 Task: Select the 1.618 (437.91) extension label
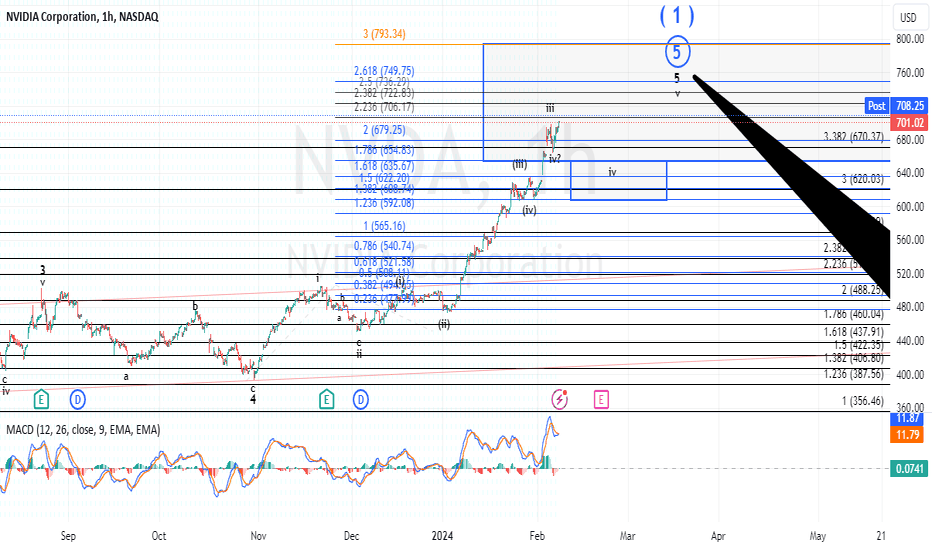pyautogui.click(x=854, y=331)
